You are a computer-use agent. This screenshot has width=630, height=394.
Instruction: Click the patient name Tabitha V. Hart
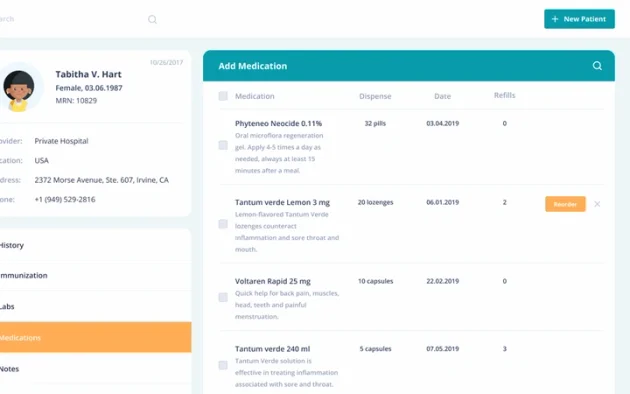click(x=88, y=74)
